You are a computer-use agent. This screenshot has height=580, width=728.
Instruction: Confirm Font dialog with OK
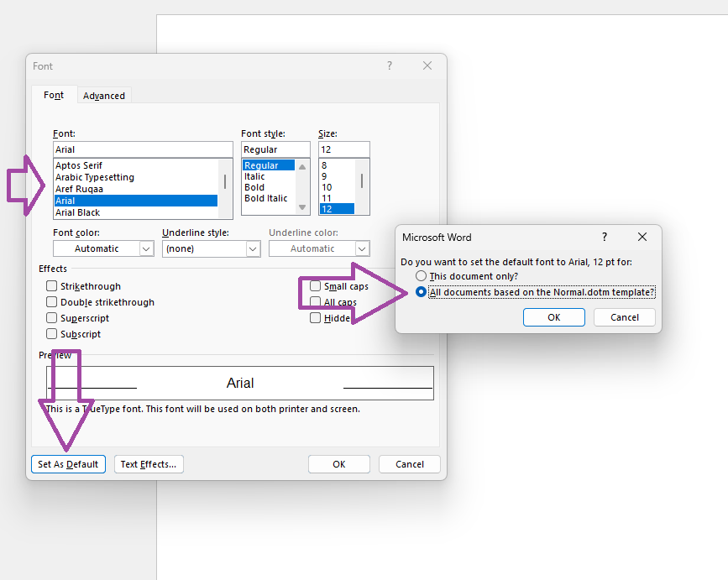pyautogui.click(x=339, y=464)
